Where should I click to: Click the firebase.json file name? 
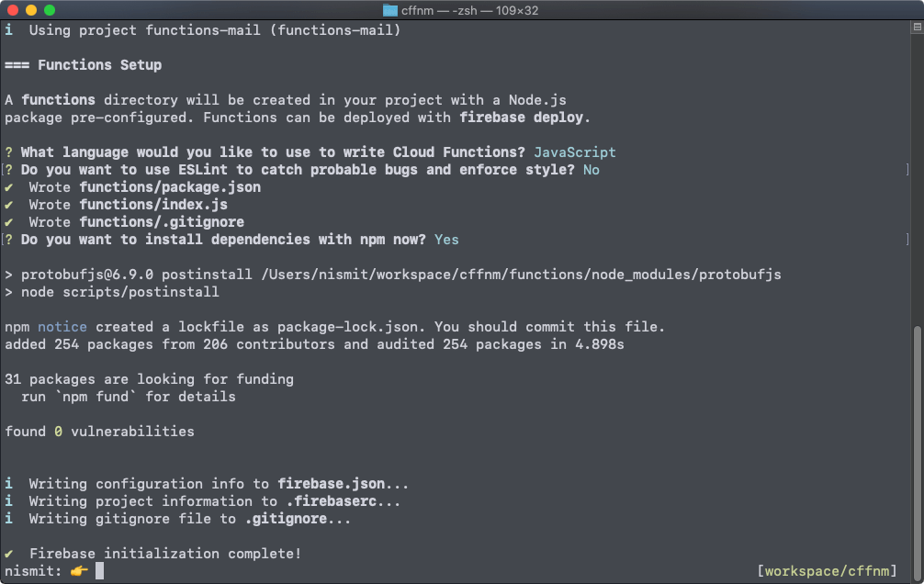tap(332, 484)
